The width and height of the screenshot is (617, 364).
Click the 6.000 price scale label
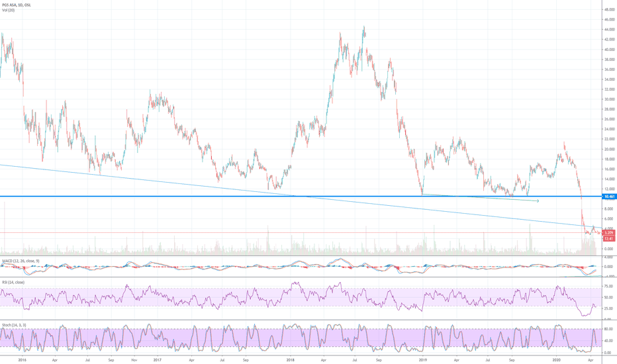(x=610, y=219)
